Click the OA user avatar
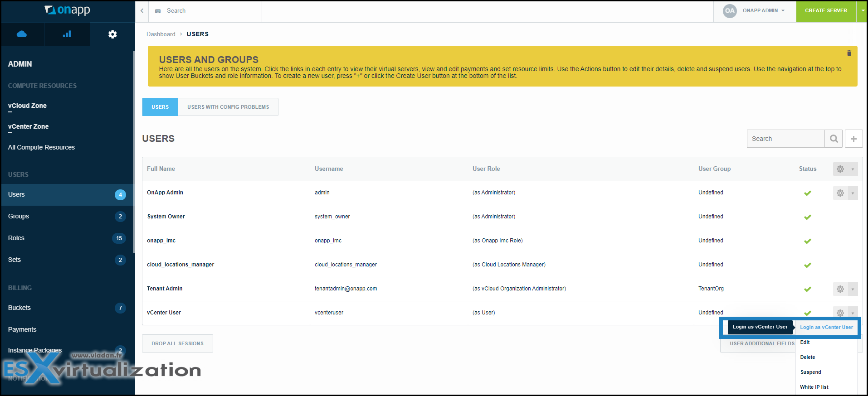This screenshot has height=396, width=868. coord(730,11)
